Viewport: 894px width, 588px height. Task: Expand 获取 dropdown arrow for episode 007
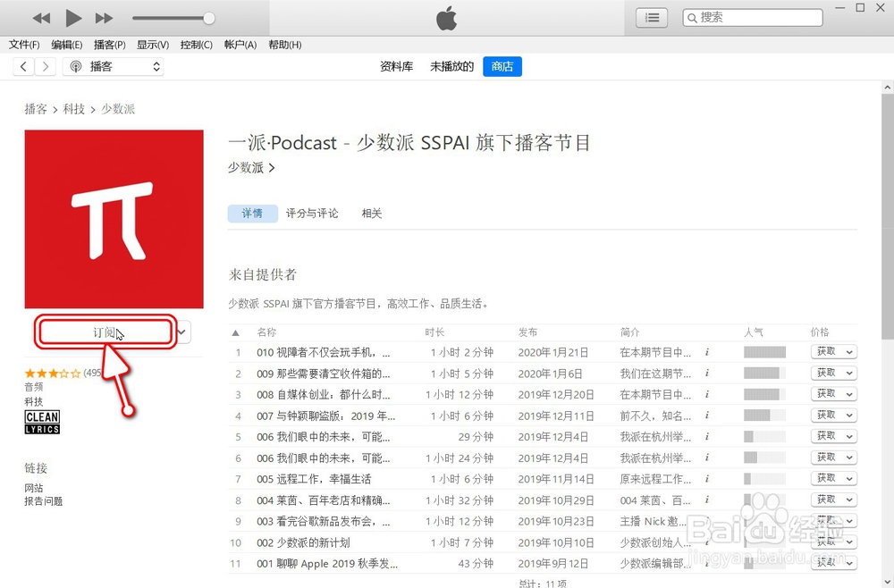(849, 416)
